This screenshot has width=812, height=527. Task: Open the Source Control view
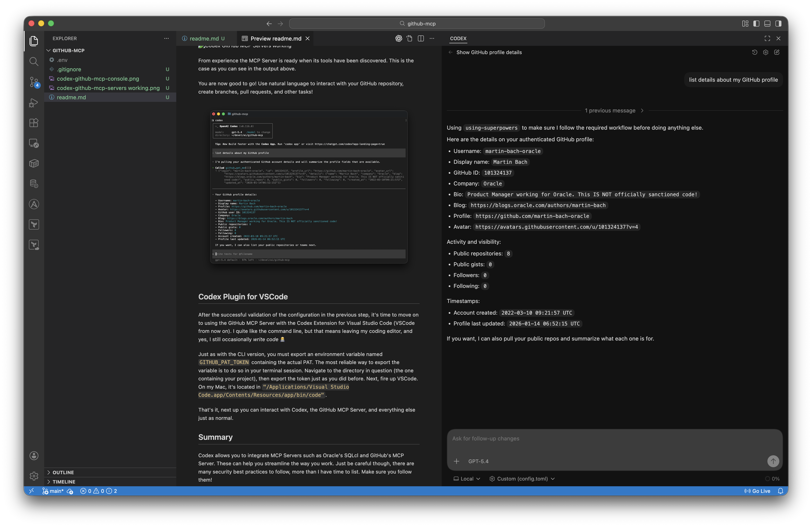click(34, 82)
